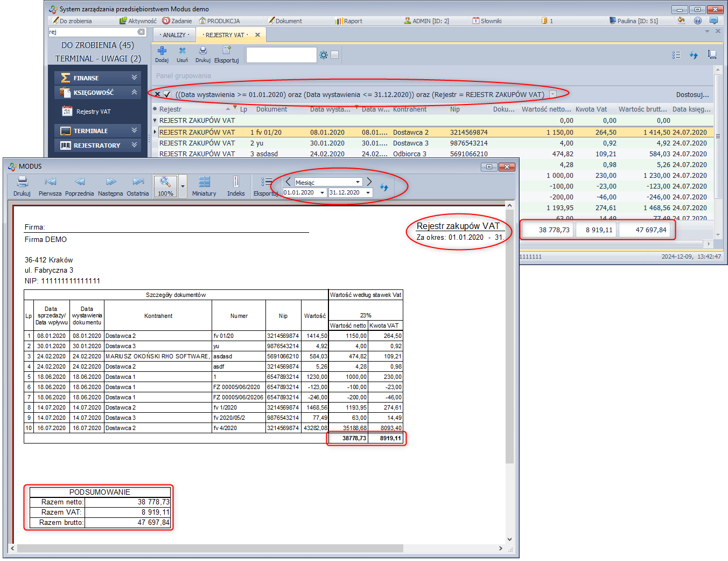Viewport: 728px width, 561px height.
Task: Open the Indeks panel
Action: [x=236, y=182]
